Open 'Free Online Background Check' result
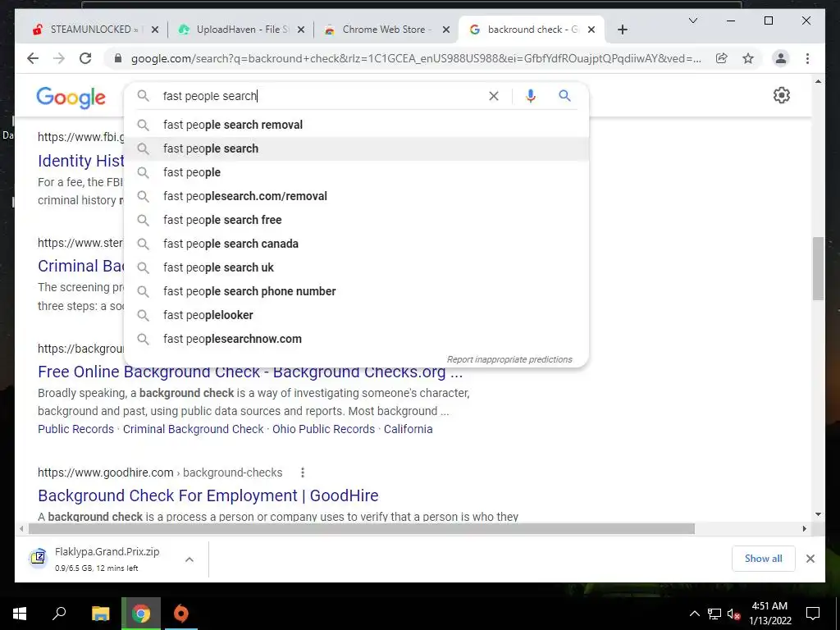The image size is (840, 630). tap(250, 372)
